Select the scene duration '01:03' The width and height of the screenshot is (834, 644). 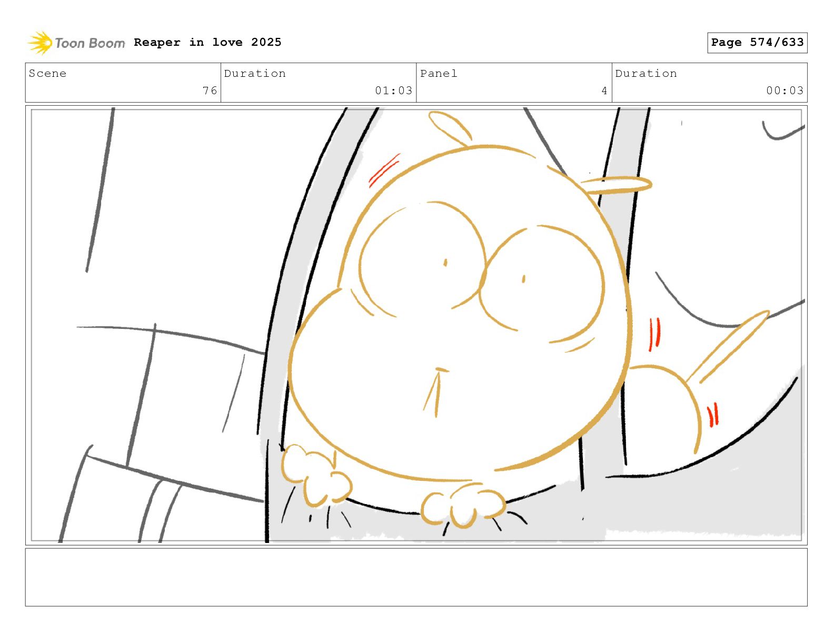(x=393, y=90)
